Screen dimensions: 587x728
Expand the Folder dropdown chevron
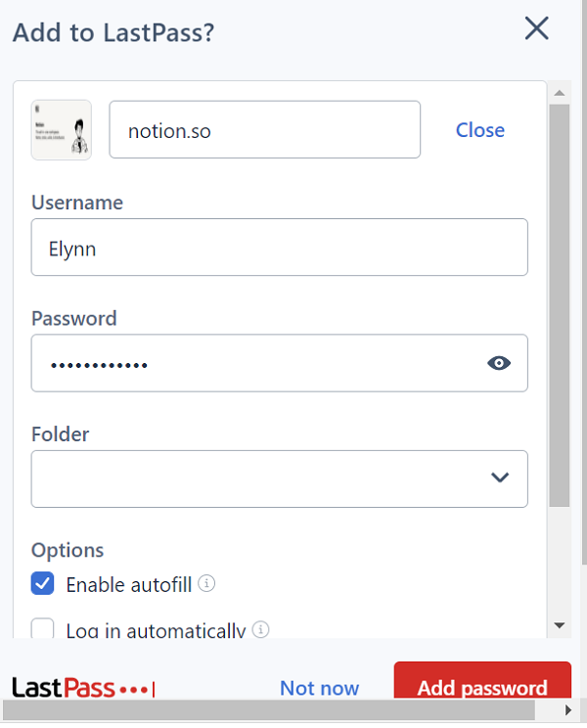[x=500, y=478]
